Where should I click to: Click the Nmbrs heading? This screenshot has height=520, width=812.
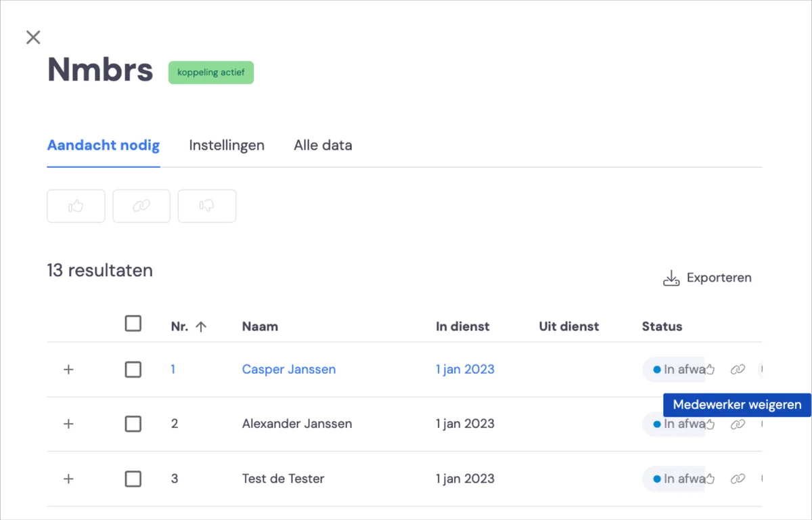click(x=100, y=70)
